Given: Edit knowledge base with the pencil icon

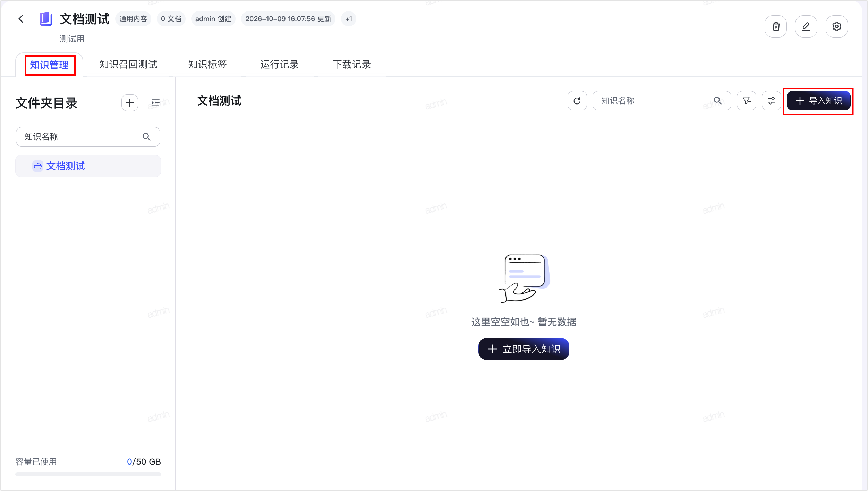Looking at the screenshot, I should (x=806, y=26).
